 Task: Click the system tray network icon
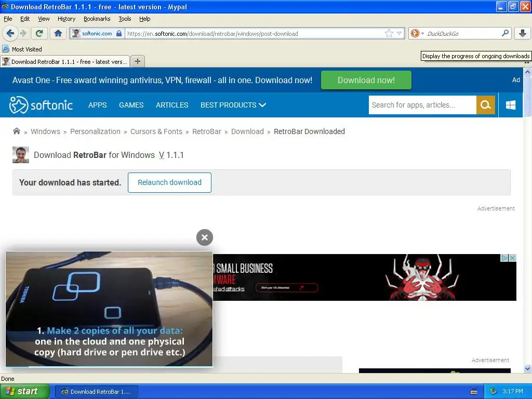pyautogui.click(x=493, y=392)
